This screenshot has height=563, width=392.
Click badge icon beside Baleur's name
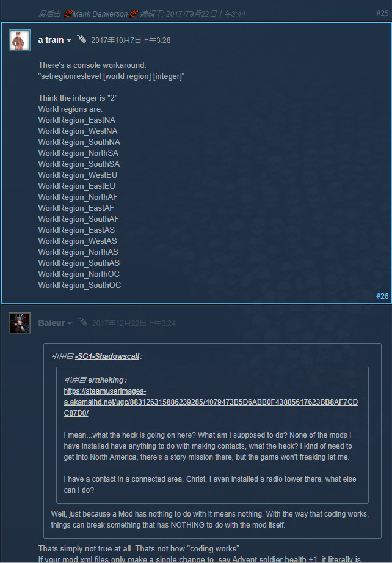[83, 322]
